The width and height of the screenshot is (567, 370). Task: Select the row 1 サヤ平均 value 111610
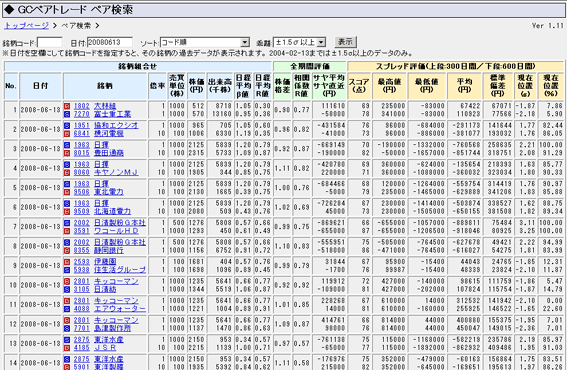click(x=333, y=106)
